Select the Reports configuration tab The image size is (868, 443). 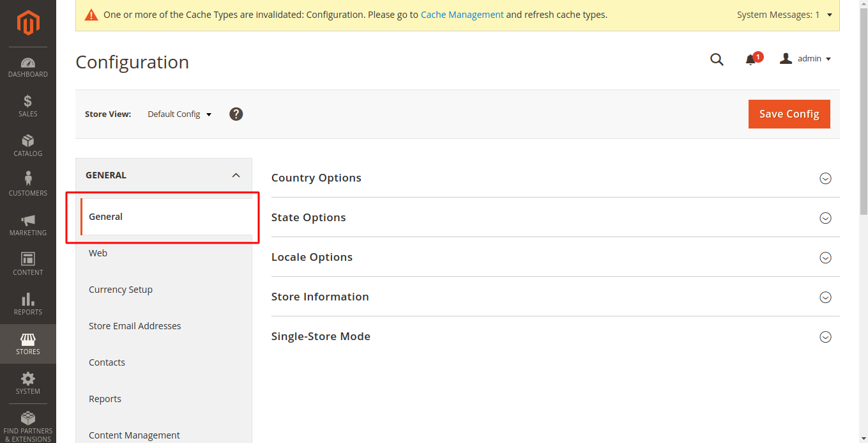[164, 399]
